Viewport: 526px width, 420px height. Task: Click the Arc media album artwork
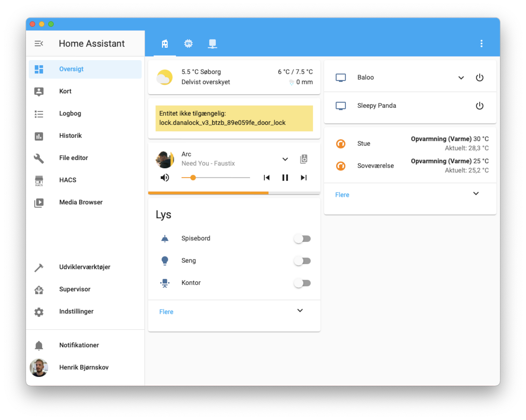pos(165,159)
